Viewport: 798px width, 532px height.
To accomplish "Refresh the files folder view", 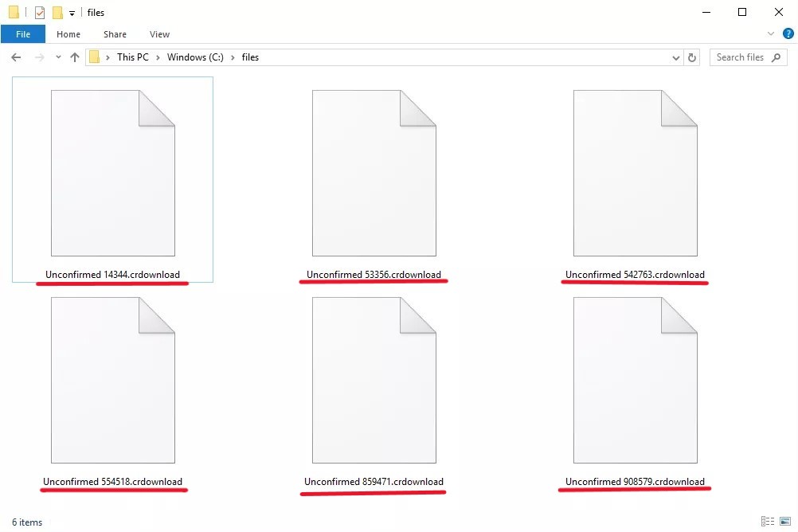I will click(x=692, y=57).
